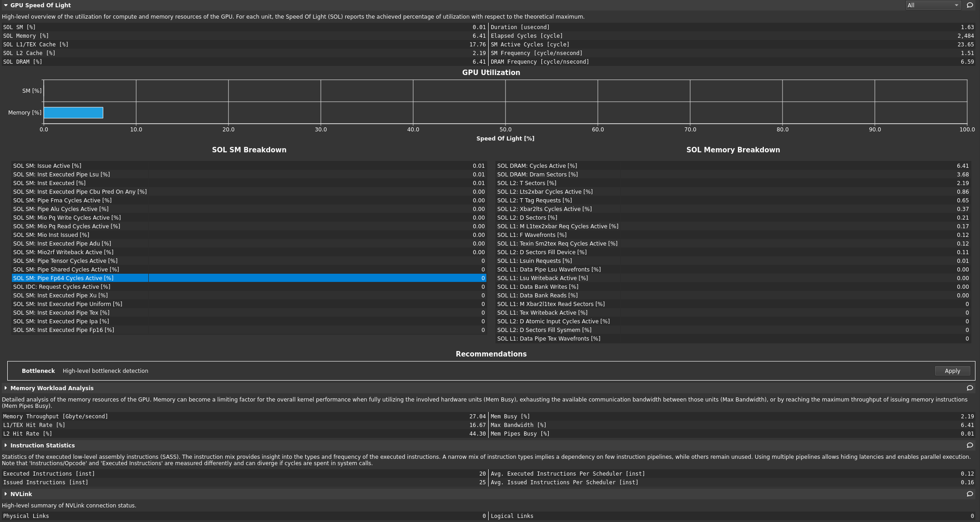Apply the Bottleneck recommendation

pyautogui.click(x=952, y=371)
